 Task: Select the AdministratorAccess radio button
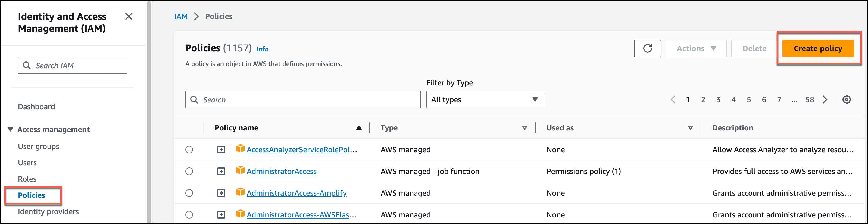click(x=189, y=172)
